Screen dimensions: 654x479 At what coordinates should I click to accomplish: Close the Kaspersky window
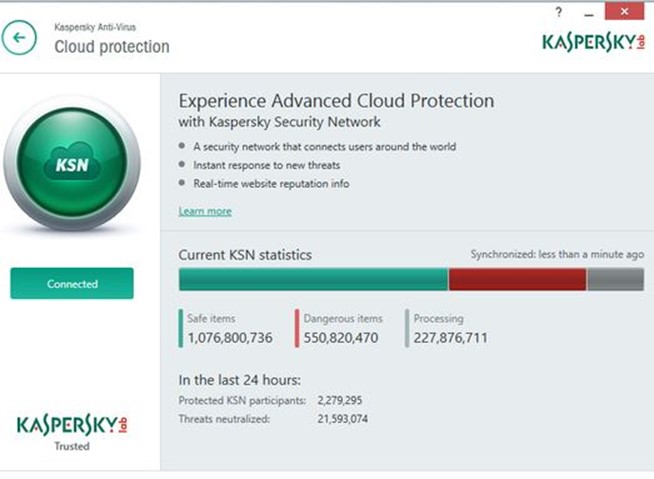point(624,11)
